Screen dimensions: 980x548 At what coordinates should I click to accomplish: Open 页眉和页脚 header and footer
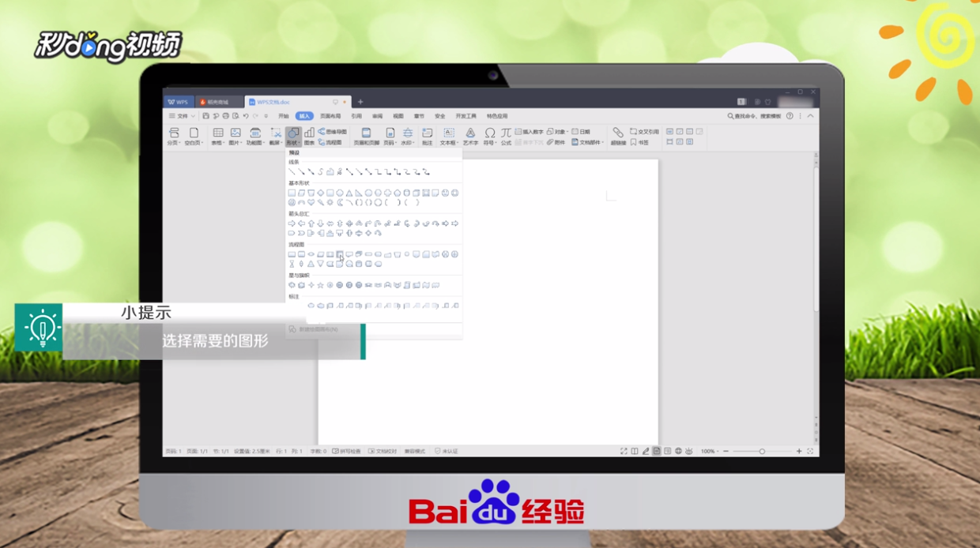pyautogui.click(x=366, y=137)
